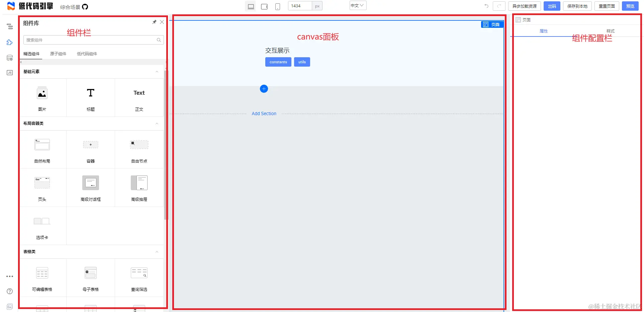Pin the component library panel

coord(154,22)
